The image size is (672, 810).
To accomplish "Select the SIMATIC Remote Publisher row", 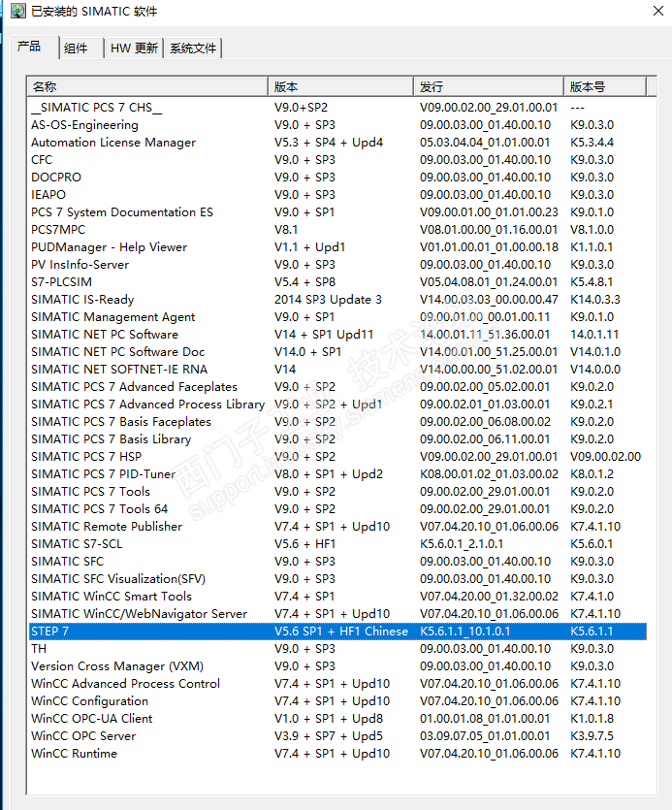I will click(x=337, y=527).
